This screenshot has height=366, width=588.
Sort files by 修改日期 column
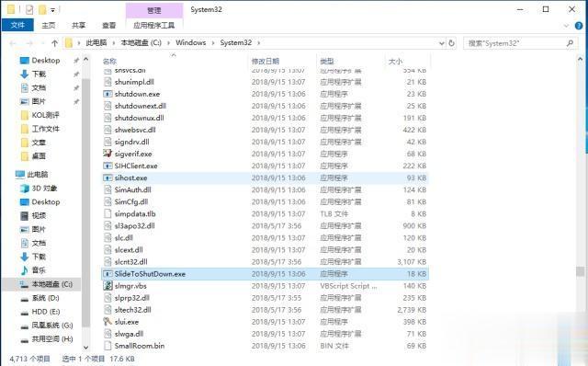pos(266,62)
